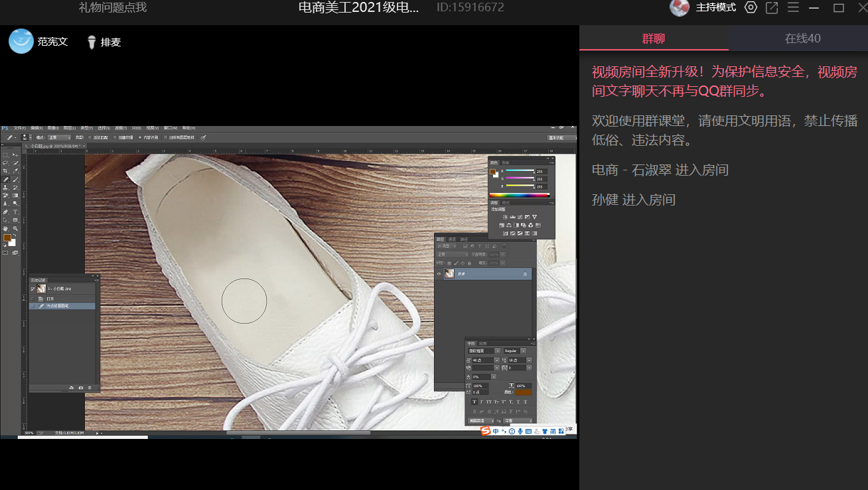Open the blending 模式 dropdown in options bar
Screen dimensions: 868x490
(x=60, y=138)
